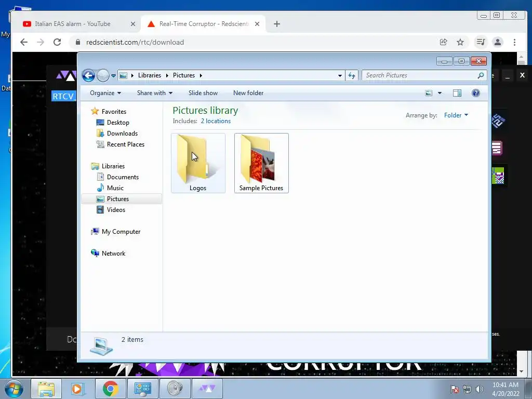Create a New folder from toolbar

[x=248, y=93]
